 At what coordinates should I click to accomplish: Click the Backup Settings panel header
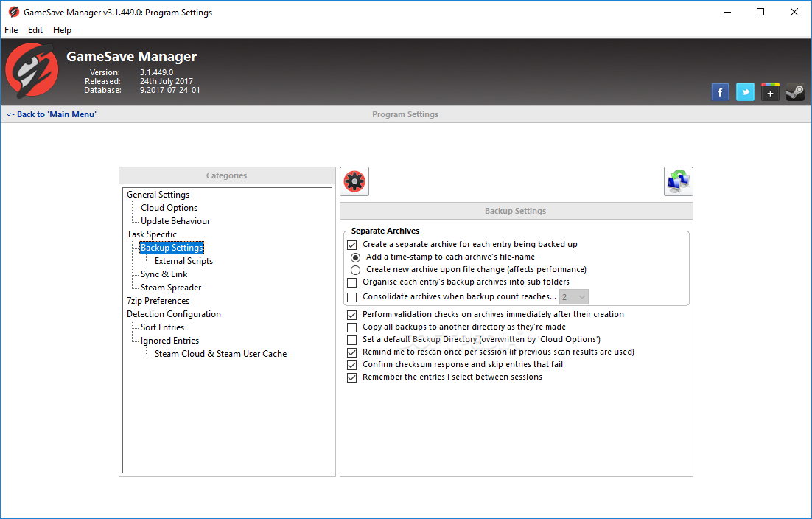click(x=516, y=211)
